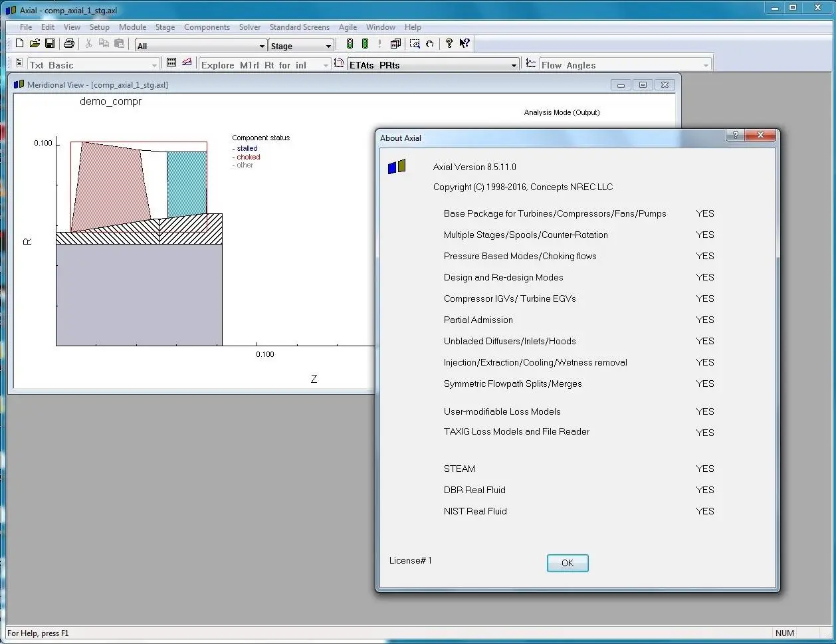
Task: Click the Paste clipboard icon
Action: pyautogui.click(x=119, y=44)
